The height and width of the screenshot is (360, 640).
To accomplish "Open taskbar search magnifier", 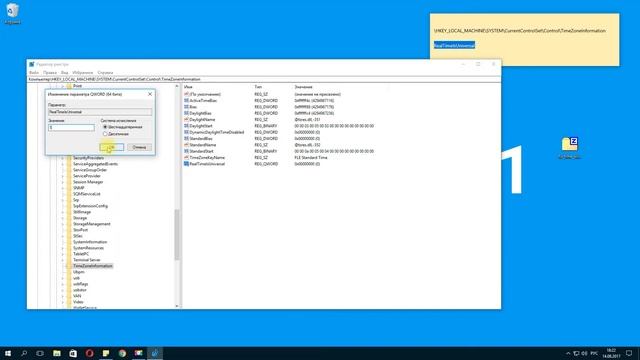I will (x=24, y=353).
